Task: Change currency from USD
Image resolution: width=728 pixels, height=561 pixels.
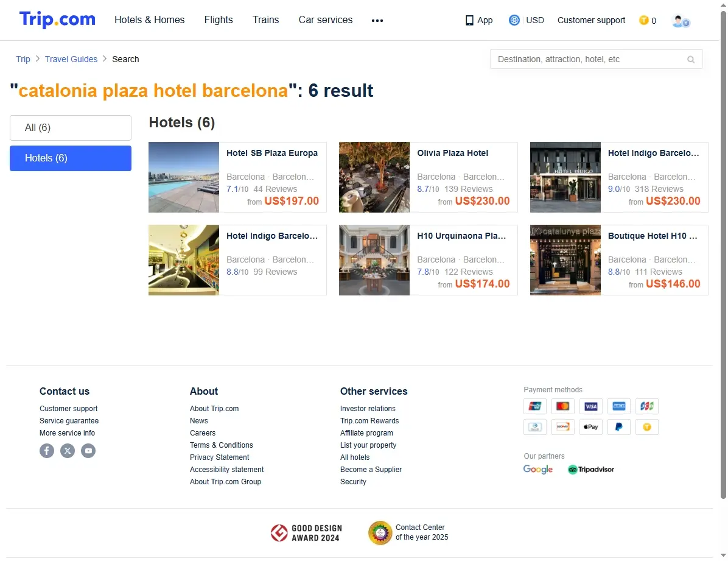Action: pyautogui.click(x=535, y=21)
